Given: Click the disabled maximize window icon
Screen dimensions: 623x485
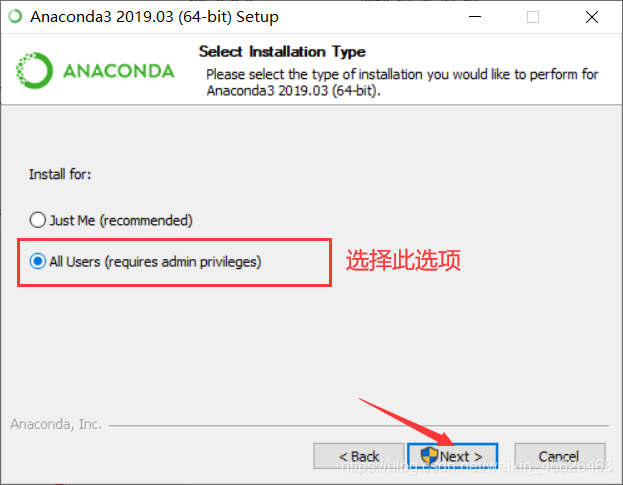Looking at the screenshot, I should 533,17.
